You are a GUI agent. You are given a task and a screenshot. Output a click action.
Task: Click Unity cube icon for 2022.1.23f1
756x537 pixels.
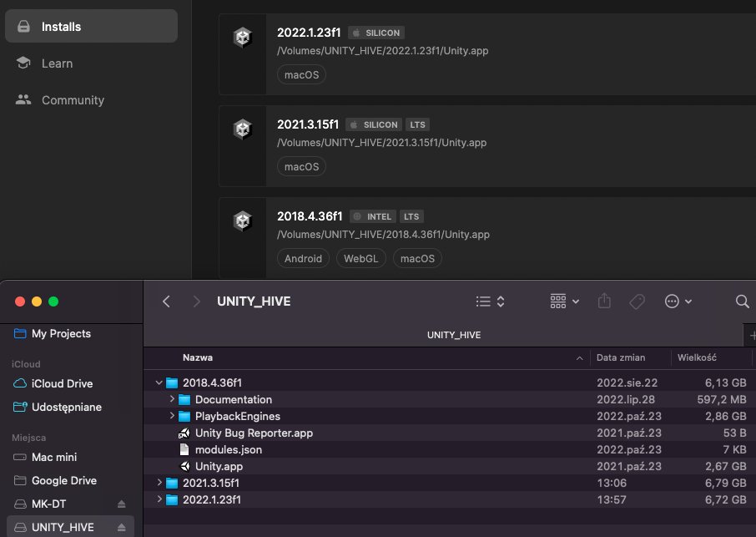point(243,37)
